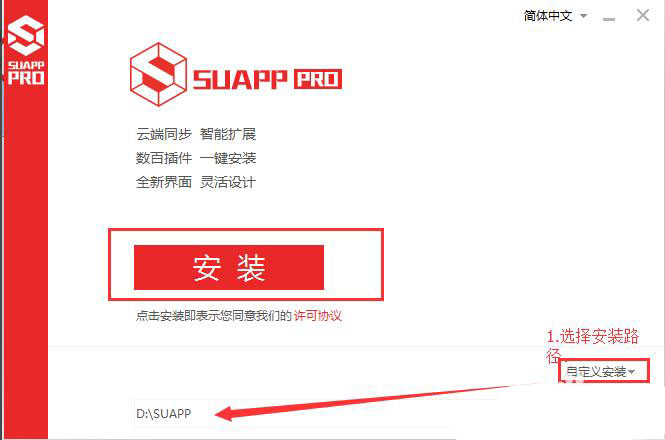Click the 云端同步 feature text
This screenshot has width=665, height=440.
coord(164,134)
